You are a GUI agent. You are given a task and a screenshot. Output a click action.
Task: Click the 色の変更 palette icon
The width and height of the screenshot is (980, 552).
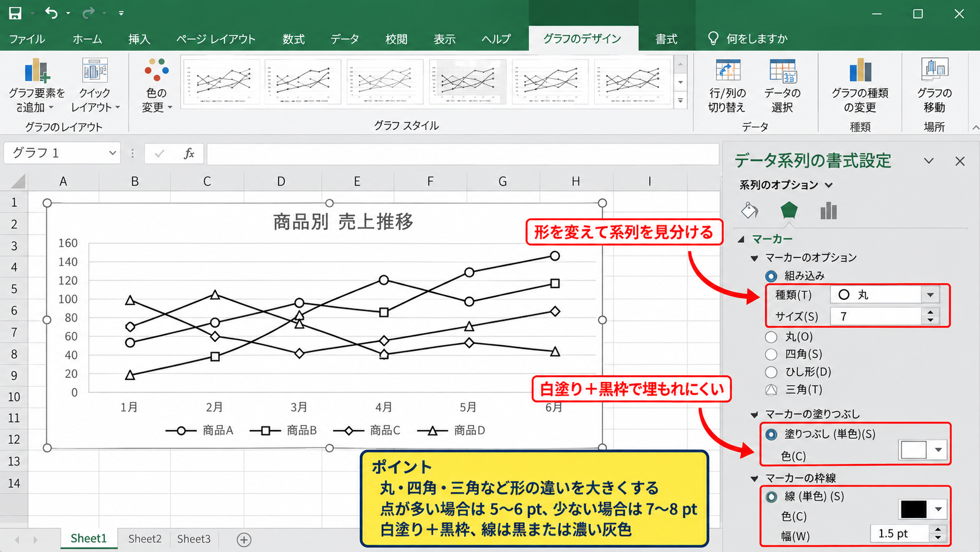click(x=156, y=70)
